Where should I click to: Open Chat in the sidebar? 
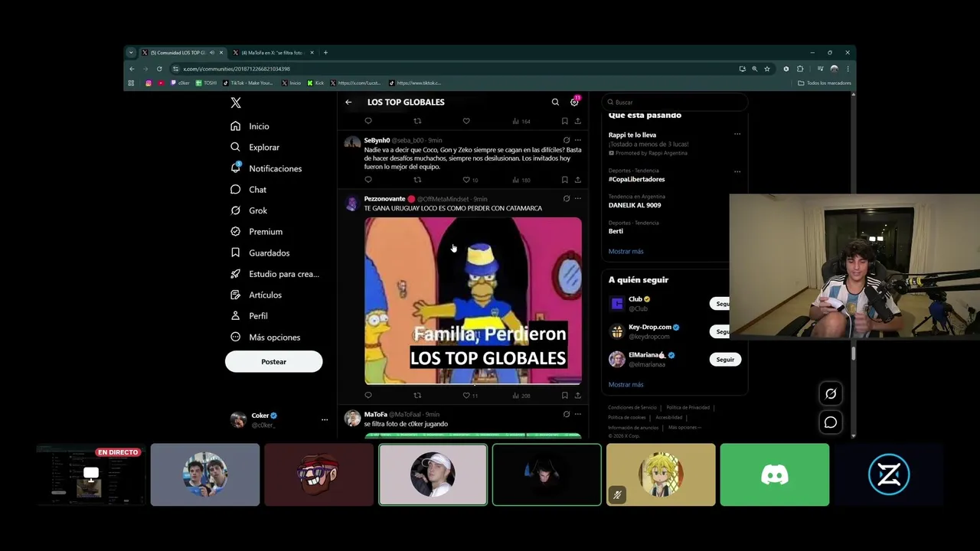pyautogui.click(x=249, y=190)
